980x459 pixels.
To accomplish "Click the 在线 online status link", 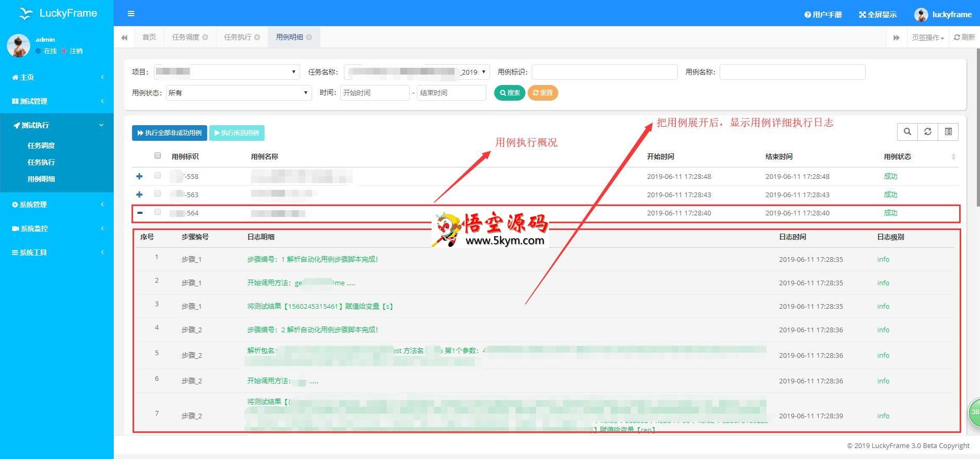I will pos(46,51).
